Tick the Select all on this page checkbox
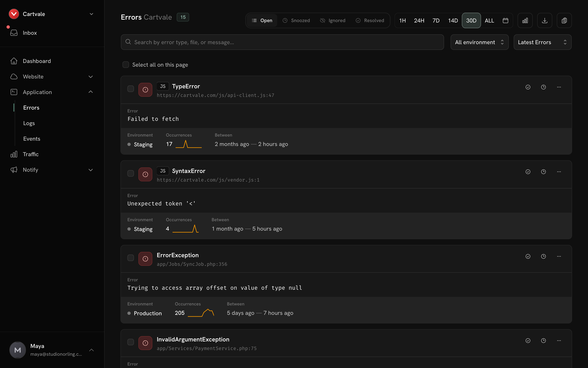The image size is (588, 368). pos(126,64)
